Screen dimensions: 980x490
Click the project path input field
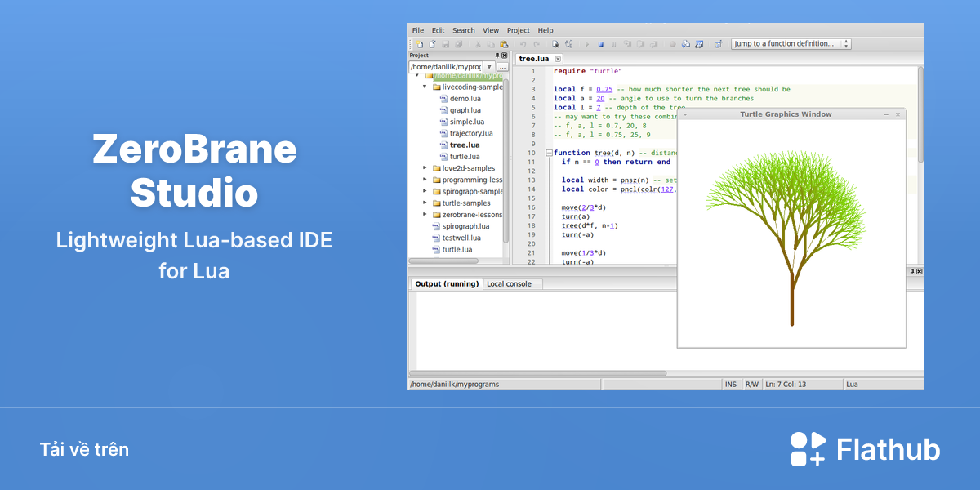(445, 67)
